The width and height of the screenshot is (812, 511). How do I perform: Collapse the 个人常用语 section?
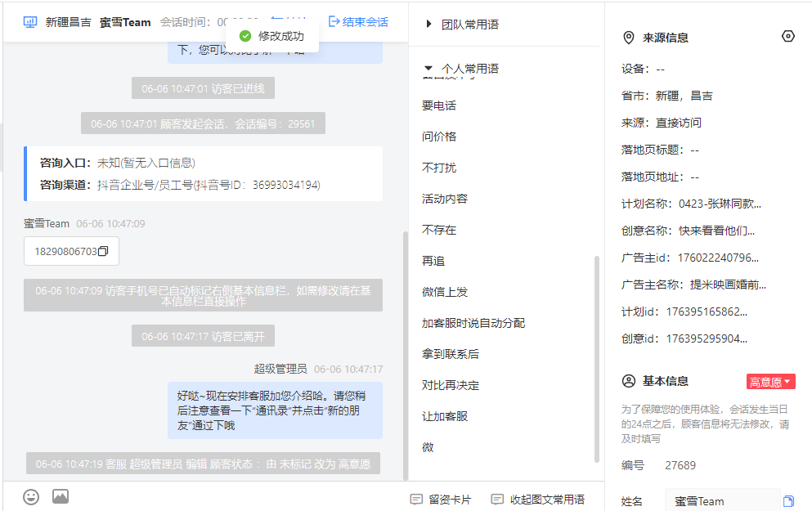461,69
